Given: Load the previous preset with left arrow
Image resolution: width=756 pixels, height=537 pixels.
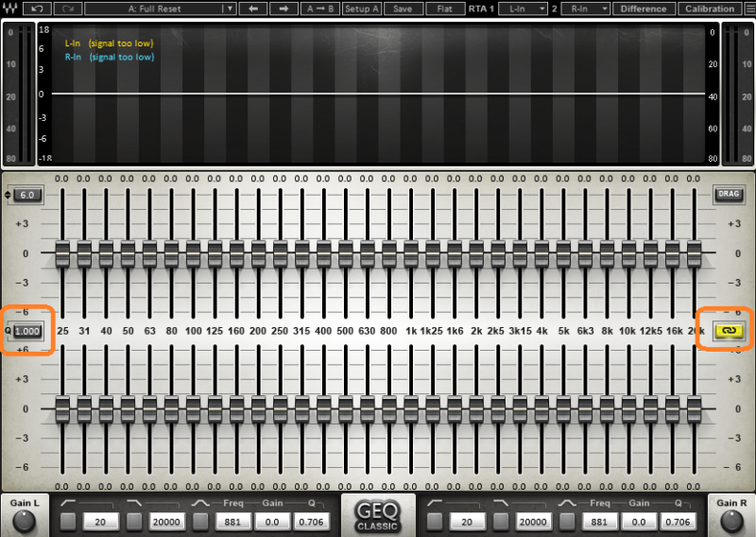Looking at the screenshot, I should coord(252,9).
